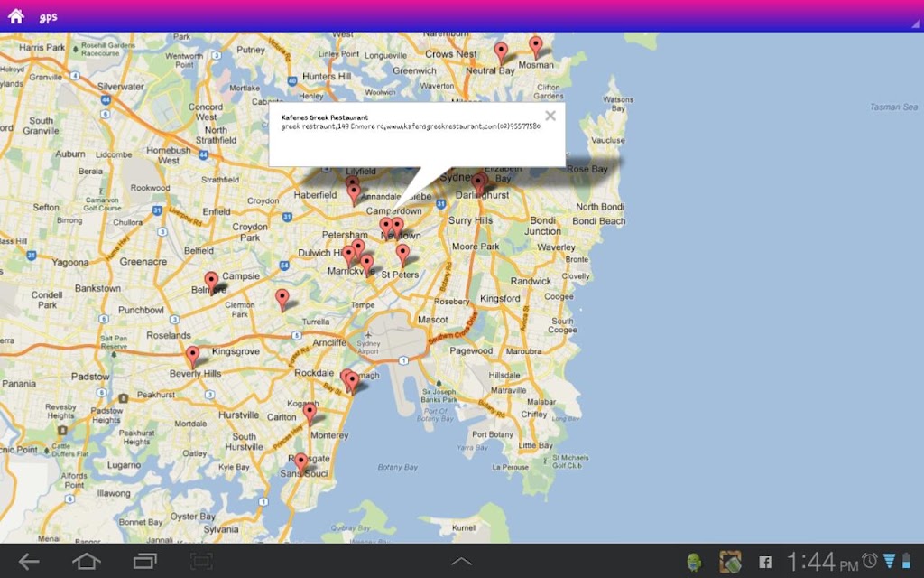This screenshot has width=924, height=578.
Task: Tap the pin at Ramsgate above Sans Souci
Action: 301,464
